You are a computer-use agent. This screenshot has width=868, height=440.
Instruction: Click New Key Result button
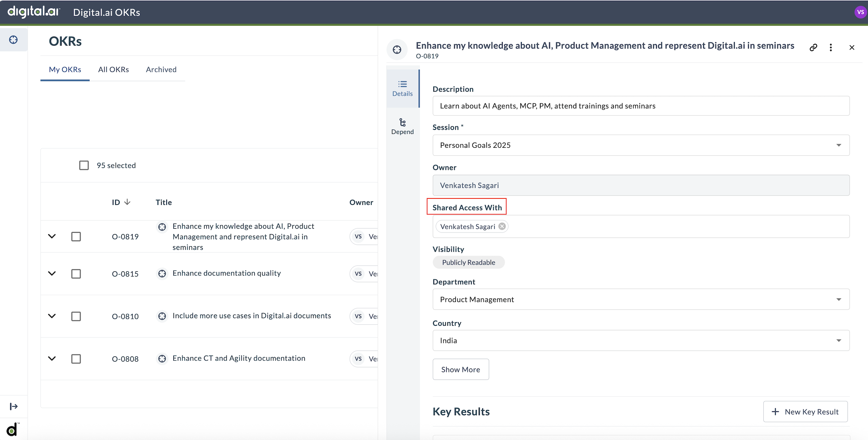pyautogui.click(x=805, y=412)
